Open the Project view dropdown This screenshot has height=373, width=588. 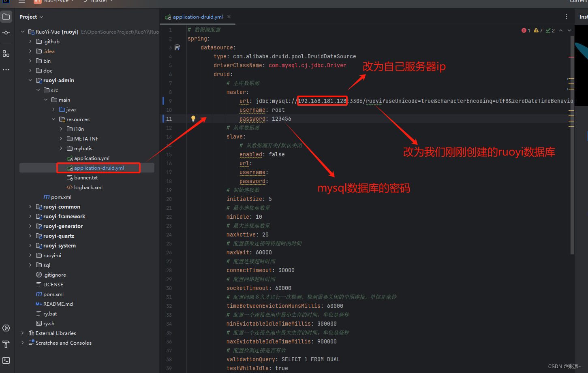coord(31,17)
